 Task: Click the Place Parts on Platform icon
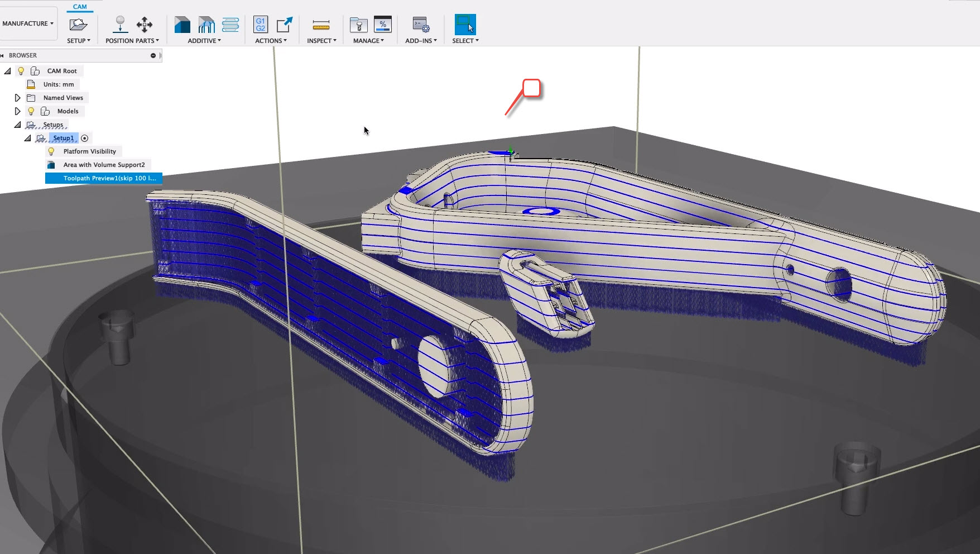tap(120, 25)
